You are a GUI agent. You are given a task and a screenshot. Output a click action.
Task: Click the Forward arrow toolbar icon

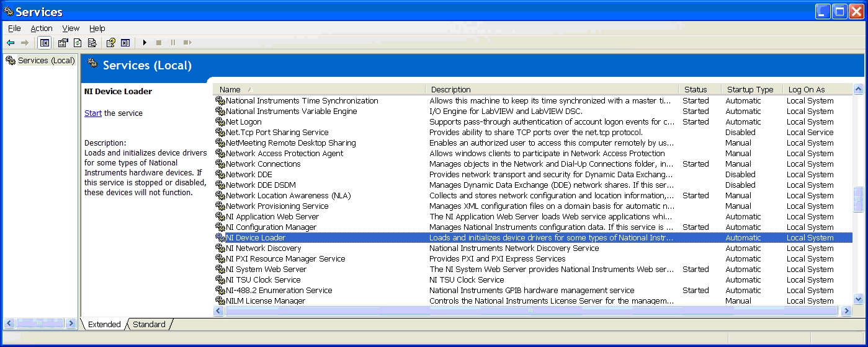click(25, 43)
